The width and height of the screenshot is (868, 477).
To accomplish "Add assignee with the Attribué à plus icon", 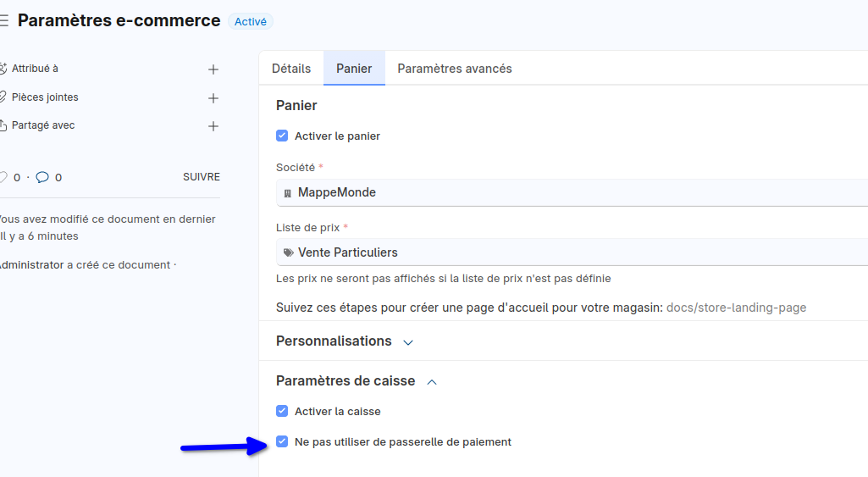I will click(213, 69).
